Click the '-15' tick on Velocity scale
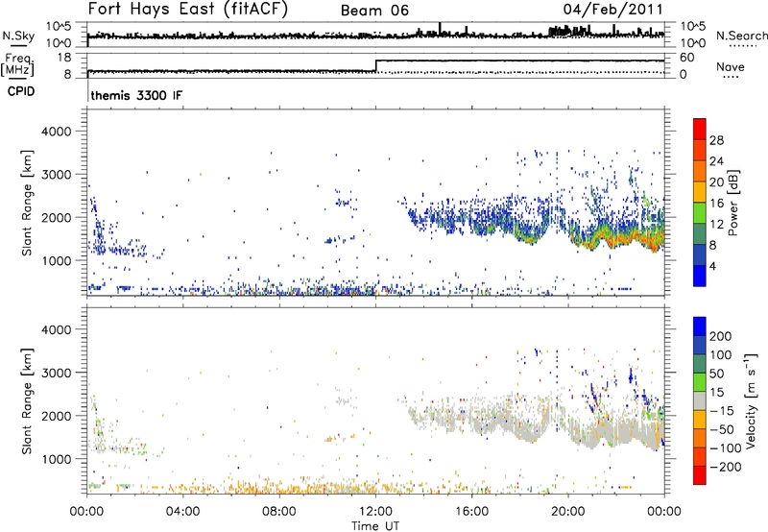The width and height of the screenshot is (768, 532). 722,411
